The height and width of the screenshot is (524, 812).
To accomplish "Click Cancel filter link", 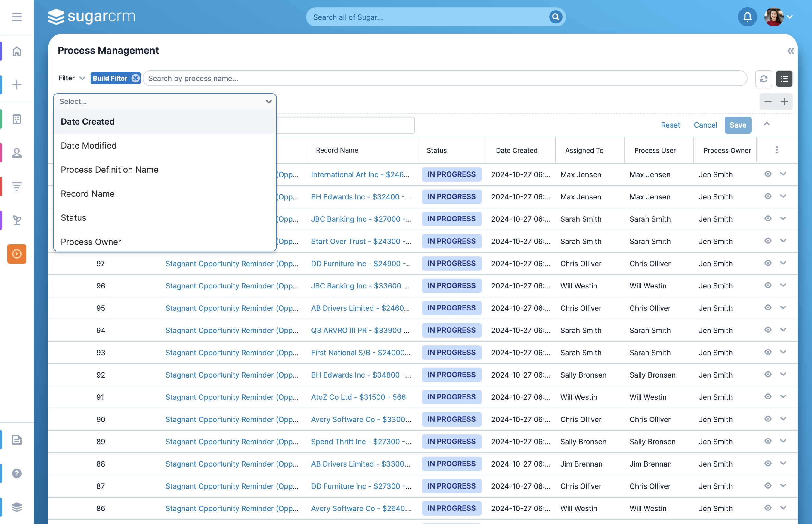I will [705, 125].
